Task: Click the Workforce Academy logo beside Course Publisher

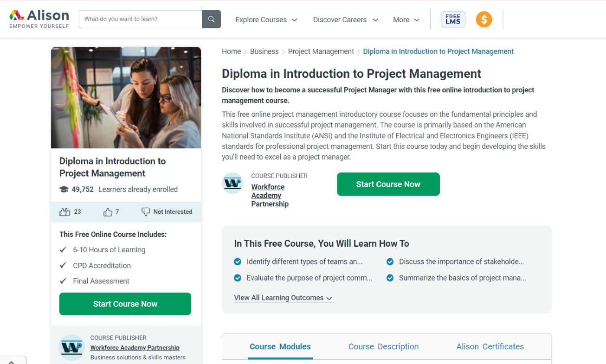Action: pos(232,183)
